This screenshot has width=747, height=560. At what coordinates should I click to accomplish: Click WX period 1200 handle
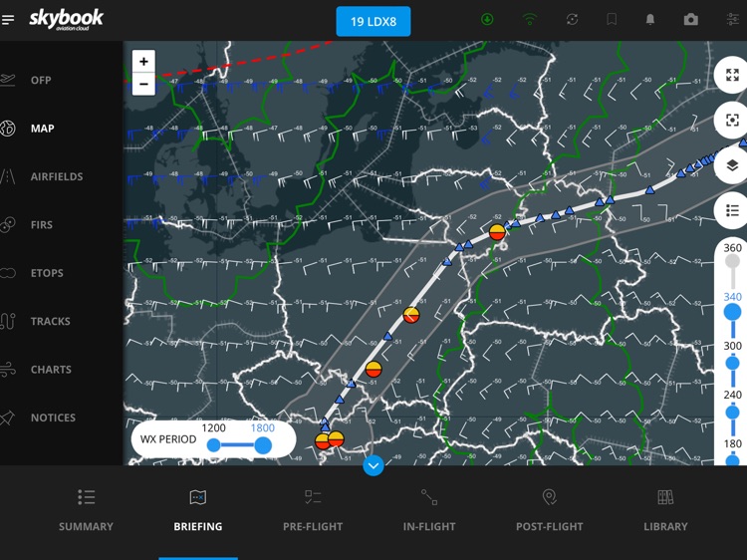pos(213,445)
